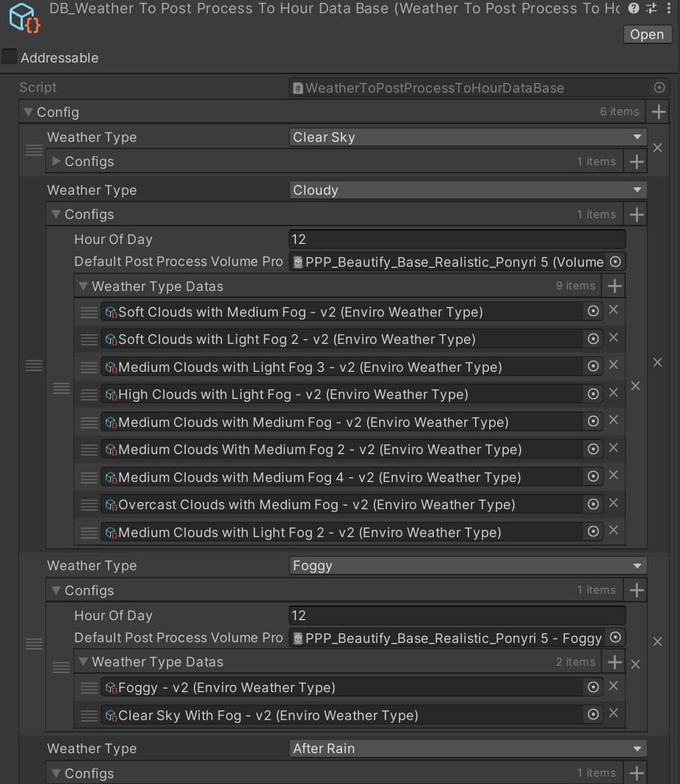Pick object for Cloudy Default Post Process Volume
Image resolution: width=680 pixels, height=784 pixels.
click(615, 262)
